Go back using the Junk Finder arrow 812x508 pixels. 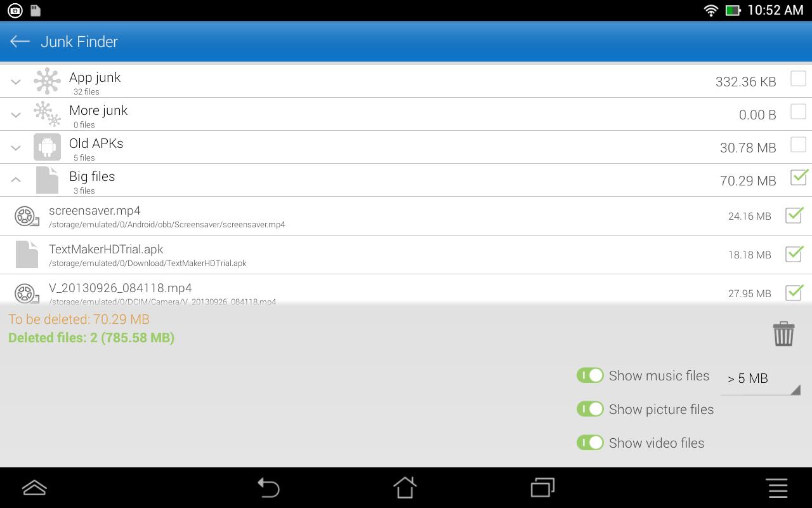click(20, 41)
